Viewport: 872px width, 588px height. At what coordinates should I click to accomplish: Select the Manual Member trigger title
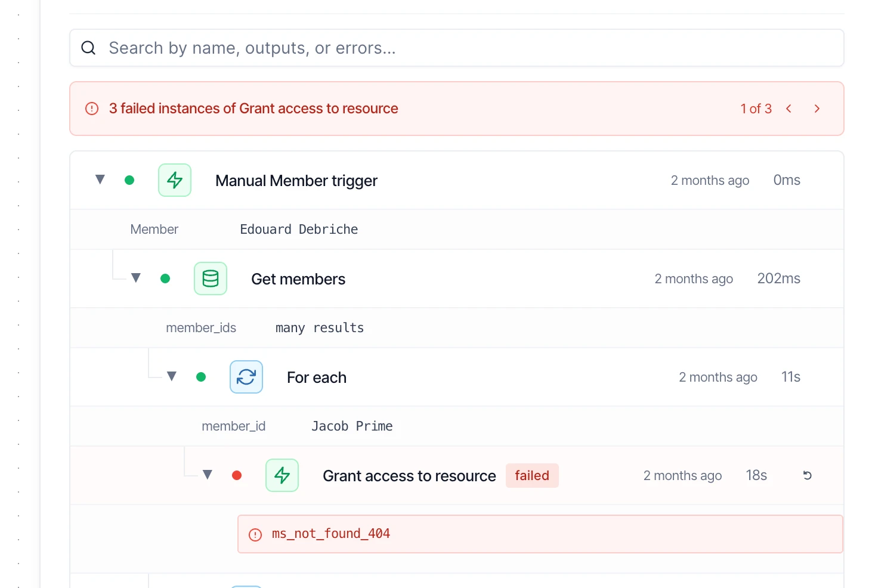click(296, 181)
